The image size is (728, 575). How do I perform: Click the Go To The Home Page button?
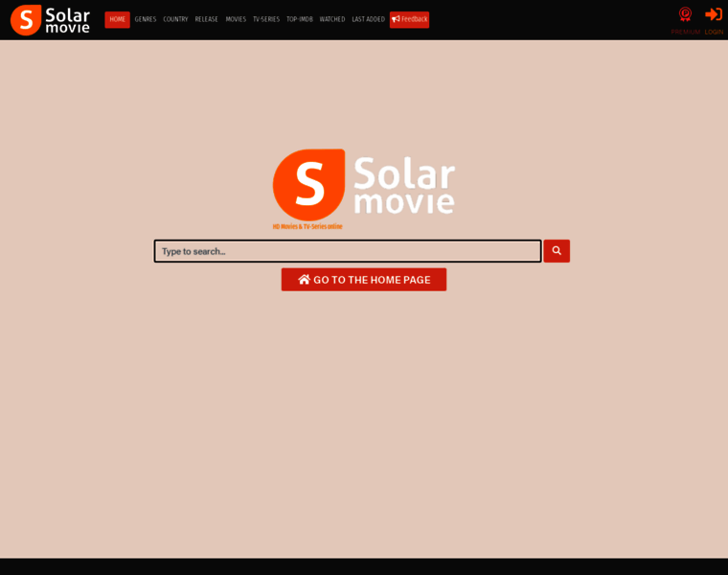click(364, 280)
